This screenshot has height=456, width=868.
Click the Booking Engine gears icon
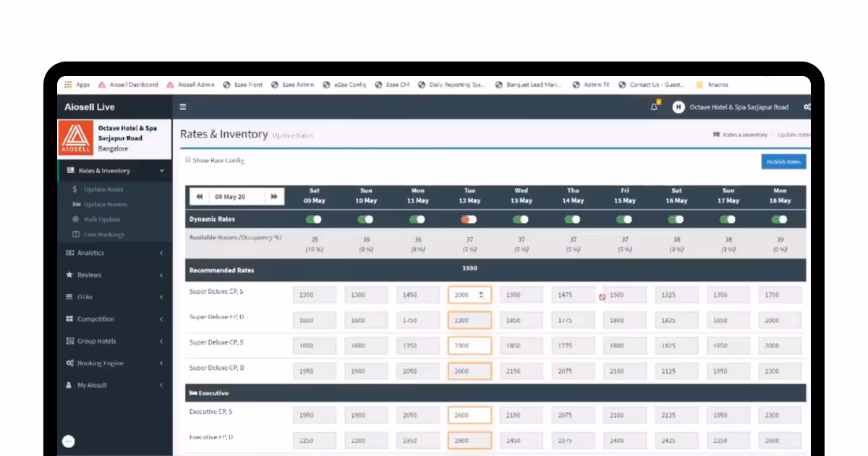pyautogui.click(x=70, y=363)
